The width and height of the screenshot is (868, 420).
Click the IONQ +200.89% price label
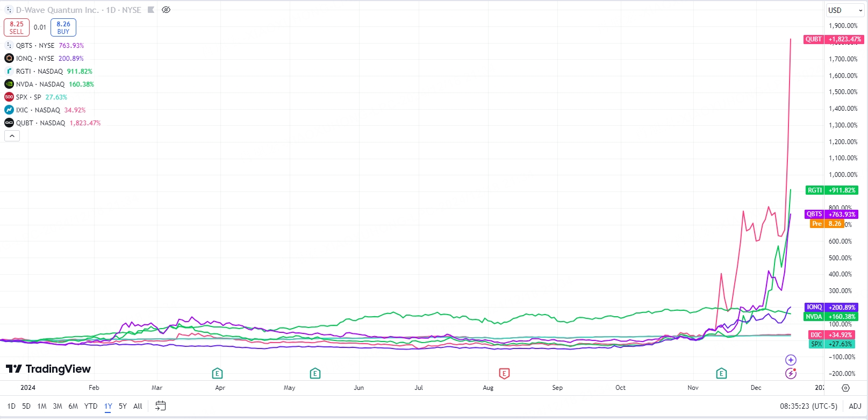point(831,308)
